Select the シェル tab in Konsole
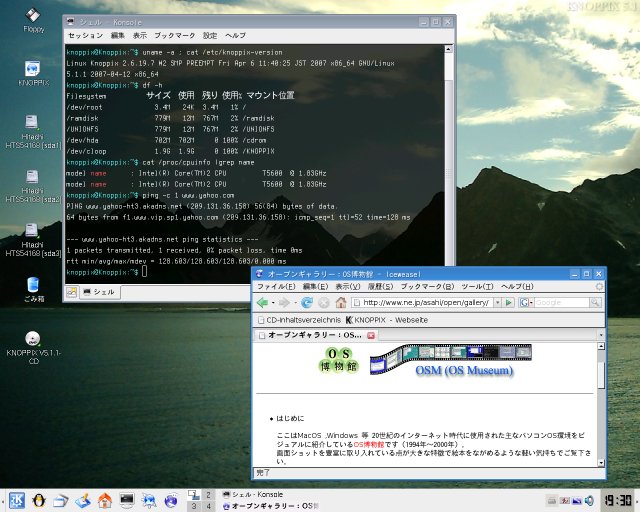640x512 pixels. tap(99, 292)
